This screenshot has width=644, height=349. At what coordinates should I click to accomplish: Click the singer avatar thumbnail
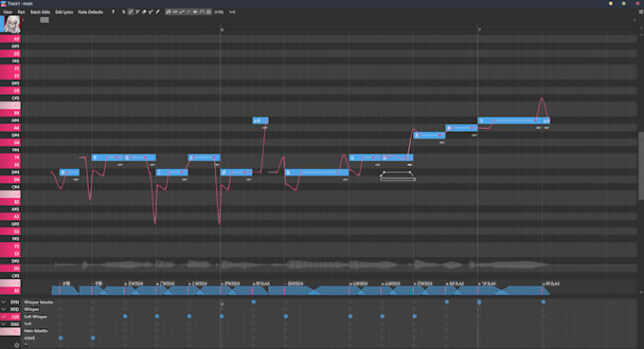pyautogui.click(x=11, y=25)
